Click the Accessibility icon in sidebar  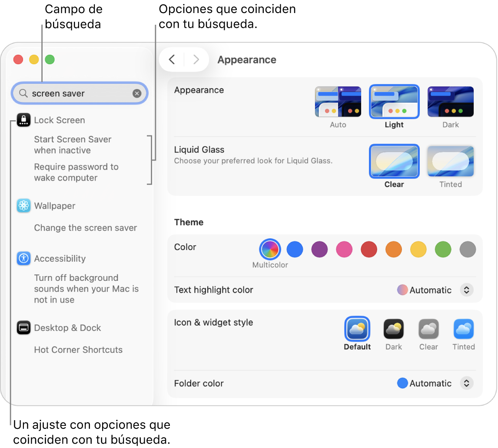point(23,259)
